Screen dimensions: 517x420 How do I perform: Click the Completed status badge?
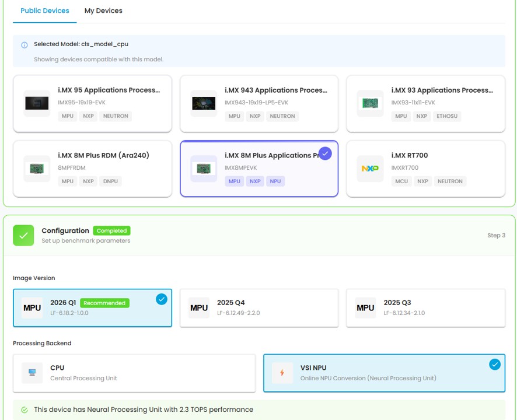[x=112, y=231]
